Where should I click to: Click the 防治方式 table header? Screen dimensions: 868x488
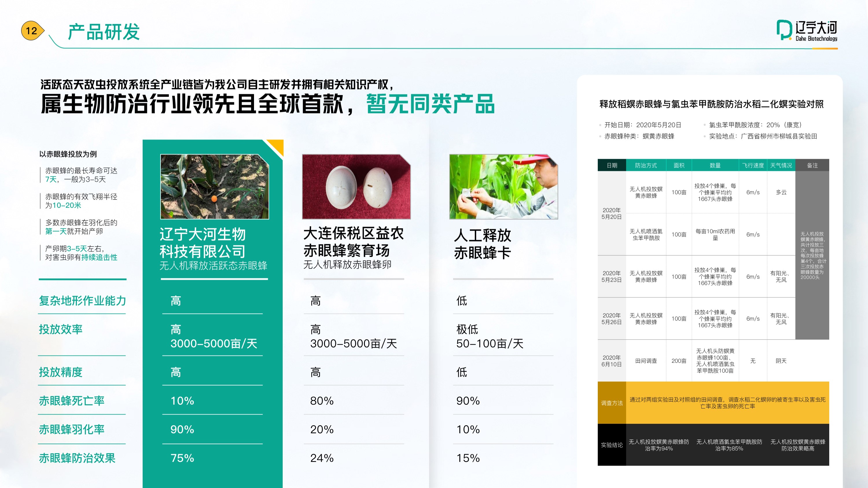pos(646,165)
